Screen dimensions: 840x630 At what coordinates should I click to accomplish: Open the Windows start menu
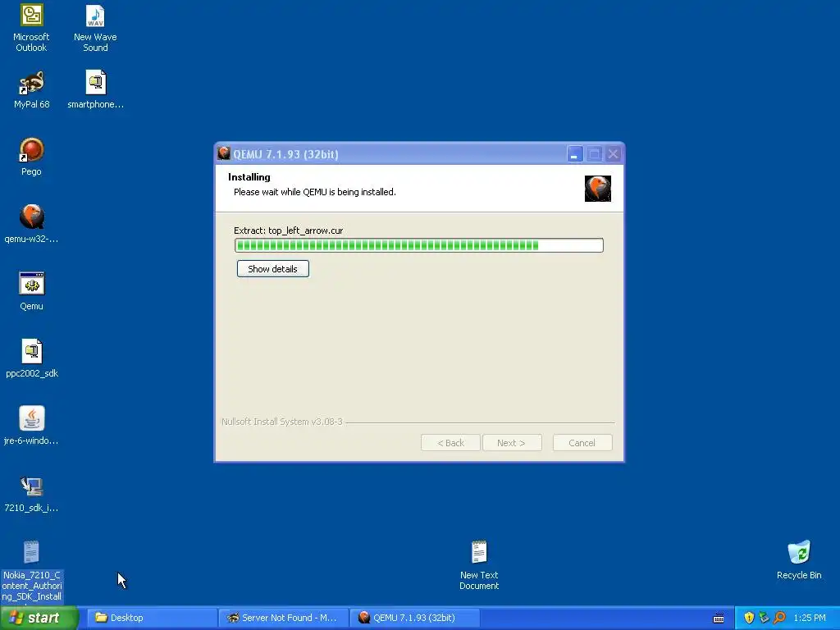(39, 618)
